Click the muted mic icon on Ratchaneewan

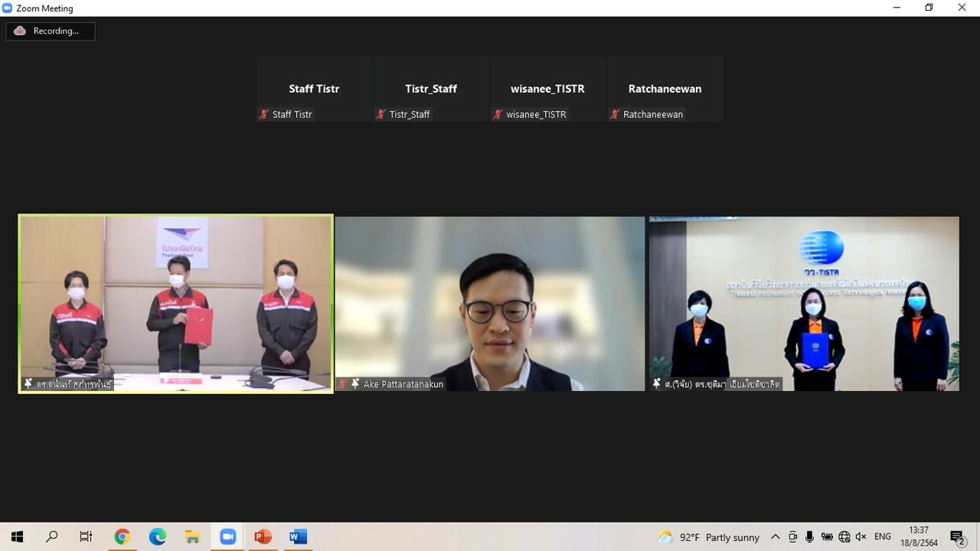click(x=615, y=115)
